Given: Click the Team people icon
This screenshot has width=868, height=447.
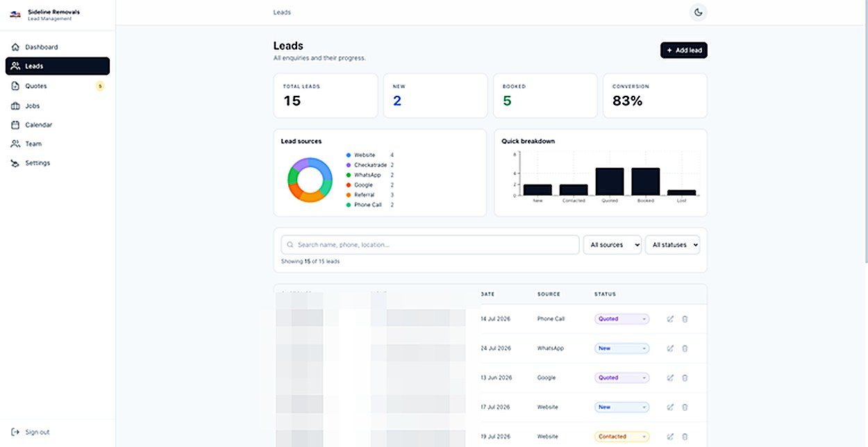Looking at the screenshot, I should (x=15, y=144).
